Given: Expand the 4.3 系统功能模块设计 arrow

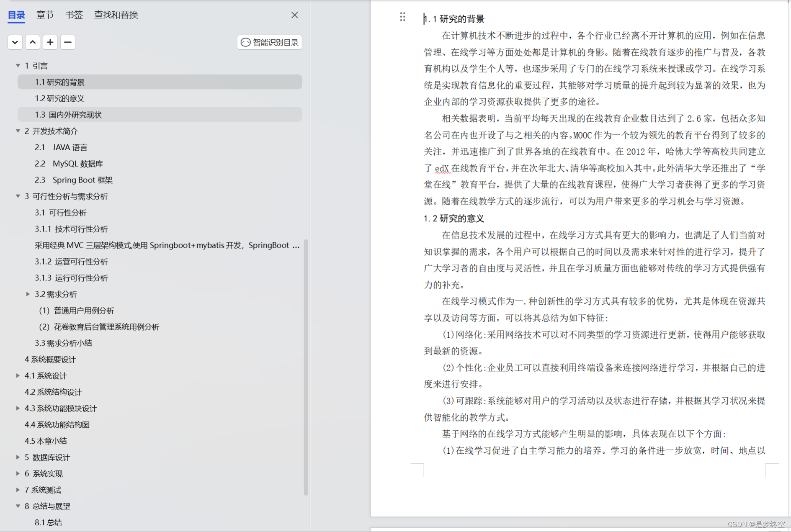Looking at the screenshot, I should click(18, 409).
